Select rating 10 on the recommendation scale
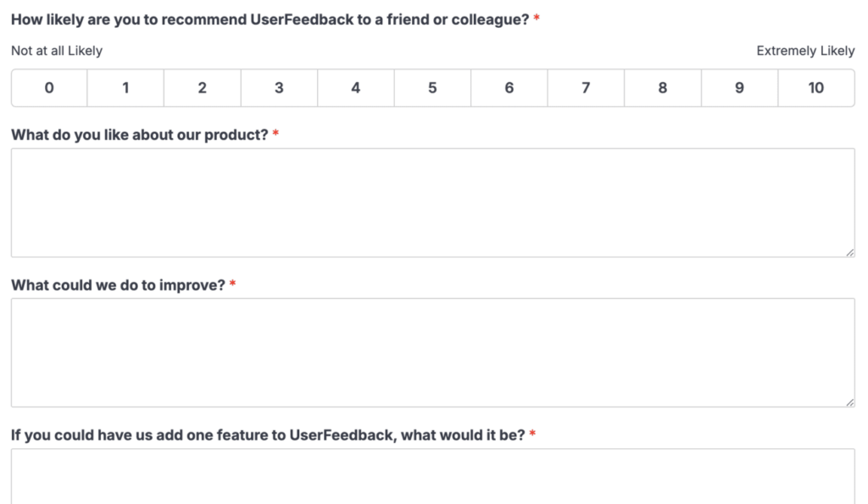This screenshot has height=504, width=868. click(x=815, y=87)
